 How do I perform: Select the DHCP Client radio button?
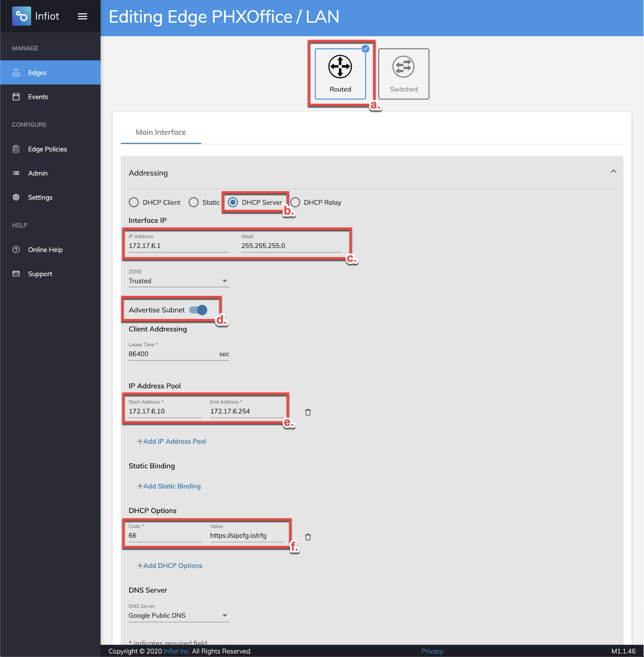(x=134, y=202)
